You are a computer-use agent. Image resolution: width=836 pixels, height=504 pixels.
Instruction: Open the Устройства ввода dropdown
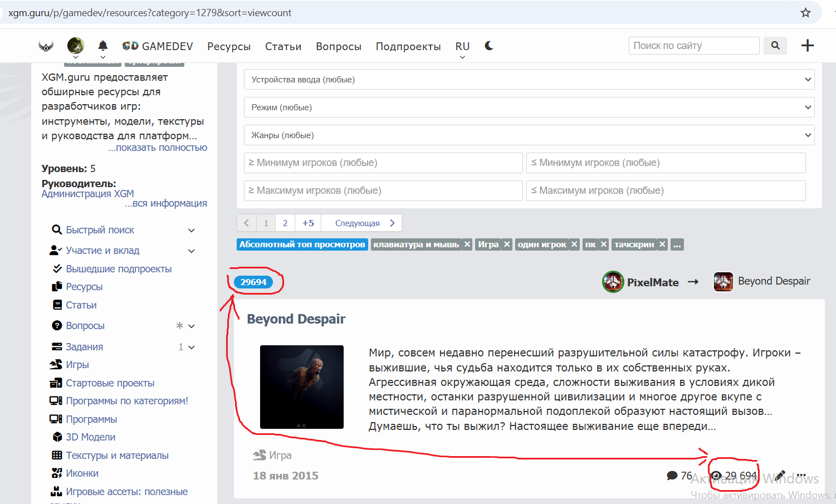(x=529, y=80)
